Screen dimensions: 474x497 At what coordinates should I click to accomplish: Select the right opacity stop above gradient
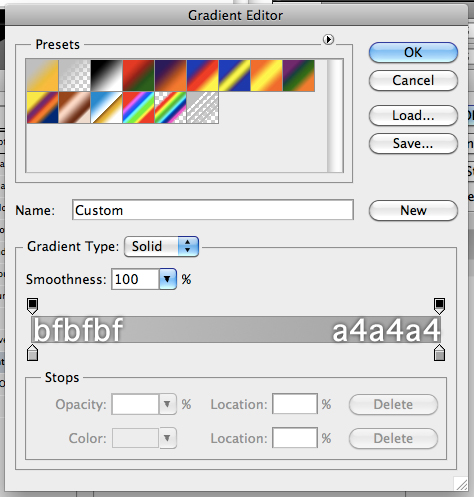(x=439, y=306)
